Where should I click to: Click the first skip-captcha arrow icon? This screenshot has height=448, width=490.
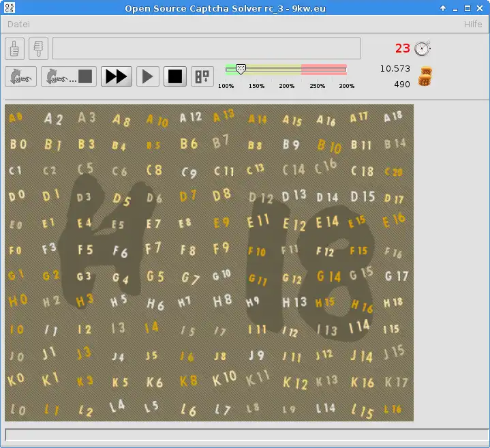pos(20,76)
